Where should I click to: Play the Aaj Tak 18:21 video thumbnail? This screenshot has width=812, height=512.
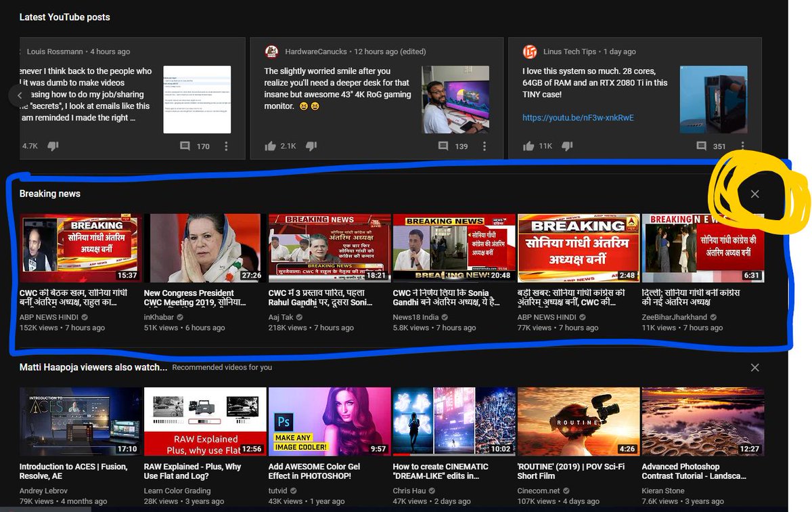[330, 248]
